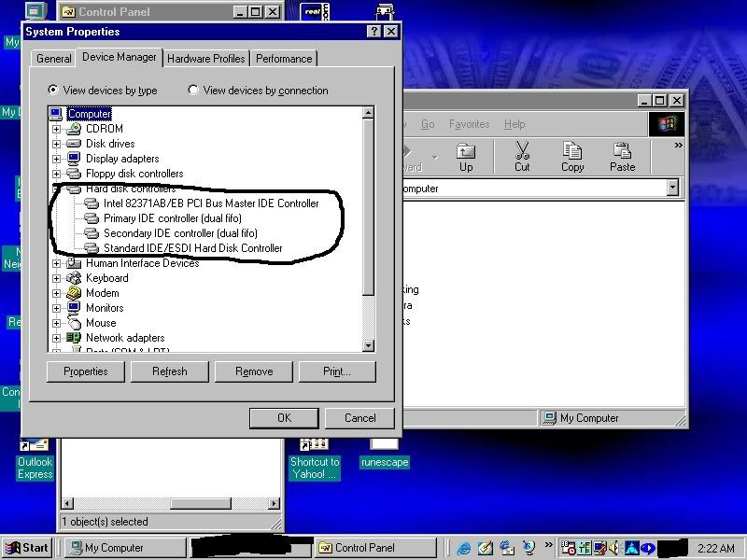This screenshot has width=747, height=560.
Task: Select the RealPlayer desktop icon
Action: (x=315, y=11)
